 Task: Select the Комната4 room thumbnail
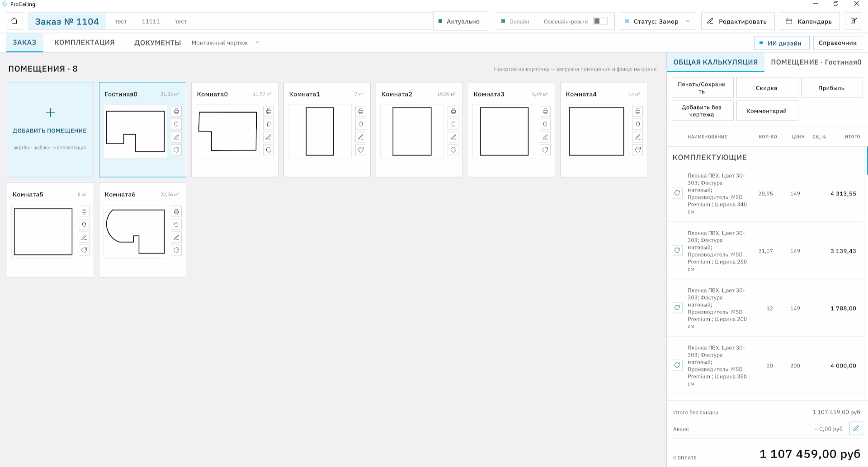596,131
